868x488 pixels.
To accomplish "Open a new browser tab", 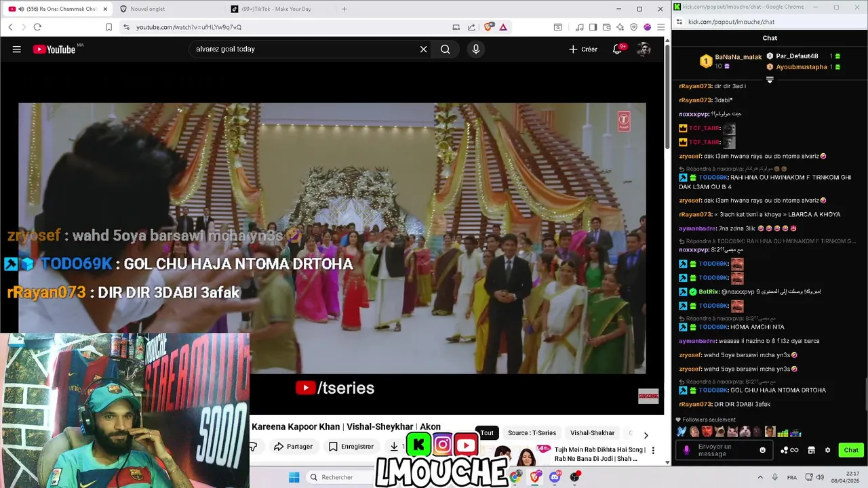I will [344, 9].
